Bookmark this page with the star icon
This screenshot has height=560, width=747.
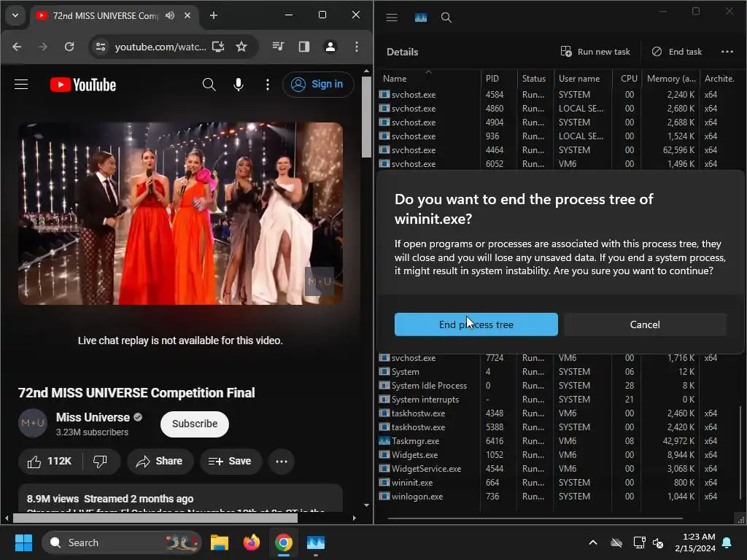click(x=241, y=47)
